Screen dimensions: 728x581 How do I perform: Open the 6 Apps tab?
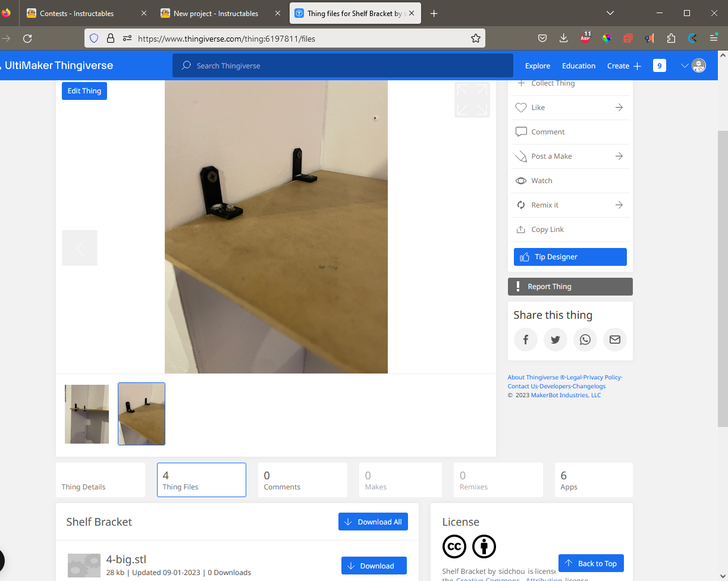(594, 480)
